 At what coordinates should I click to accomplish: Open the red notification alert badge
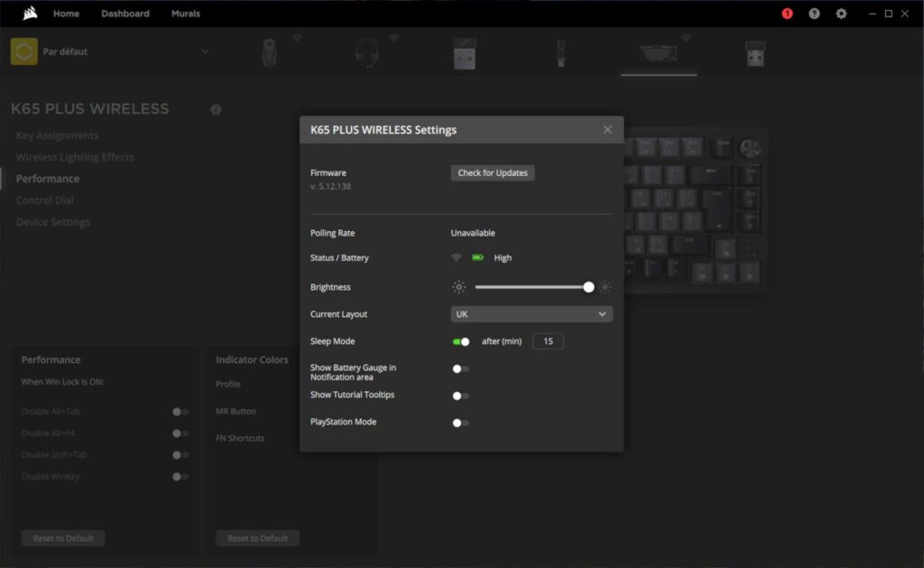(787, 14)
